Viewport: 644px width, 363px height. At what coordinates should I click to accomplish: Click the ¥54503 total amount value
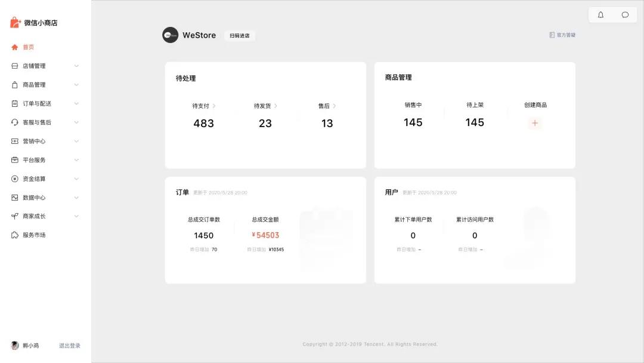(x=265, y=235)
